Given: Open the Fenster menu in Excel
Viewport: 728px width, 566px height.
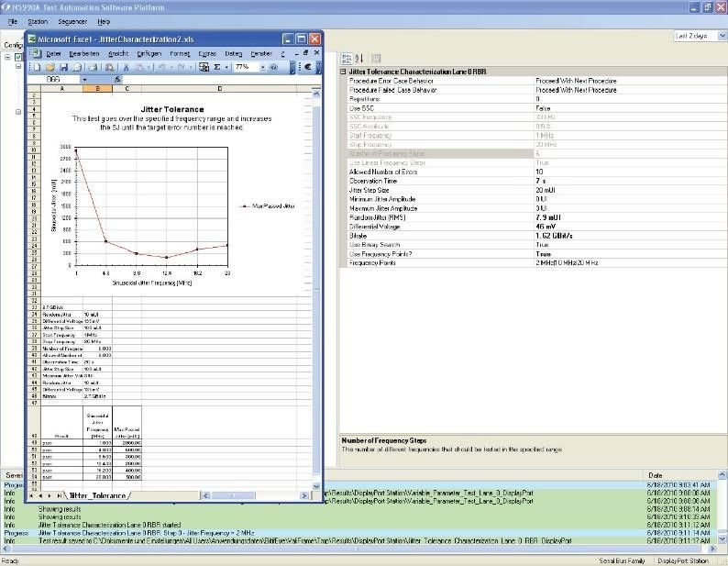Looking at the screenshot, I should (x=261, y=53).
